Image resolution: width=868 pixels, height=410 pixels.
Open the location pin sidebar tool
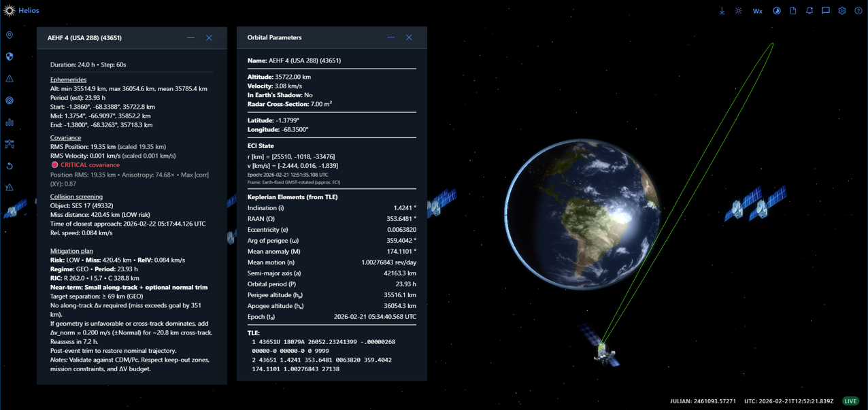10,35
